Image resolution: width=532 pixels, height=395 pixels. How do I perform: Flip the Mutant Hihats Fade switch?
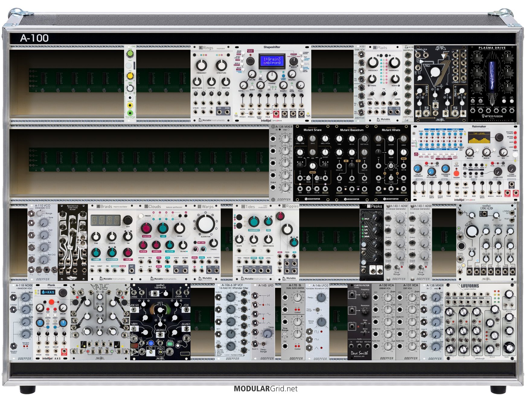pos(391,166)
